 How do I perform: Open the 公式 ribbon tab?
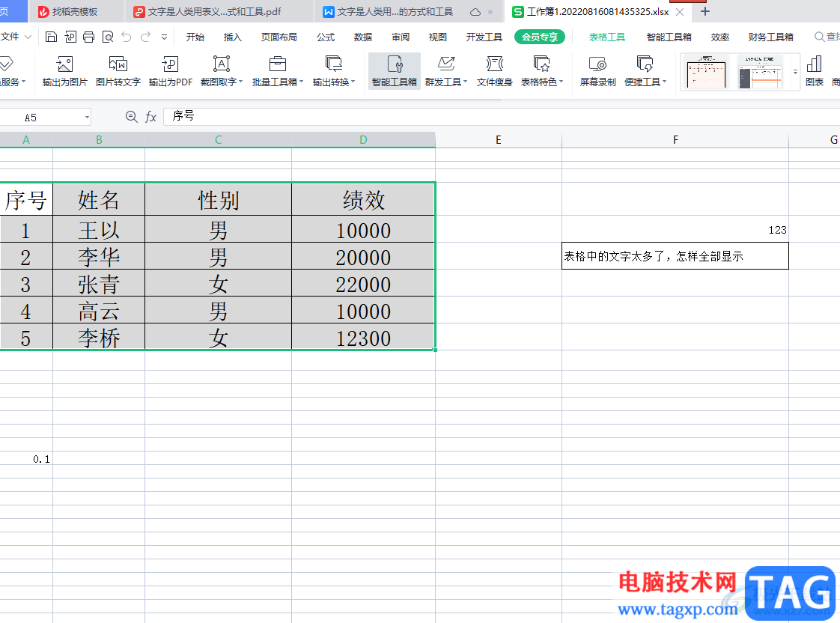point(326,37)
